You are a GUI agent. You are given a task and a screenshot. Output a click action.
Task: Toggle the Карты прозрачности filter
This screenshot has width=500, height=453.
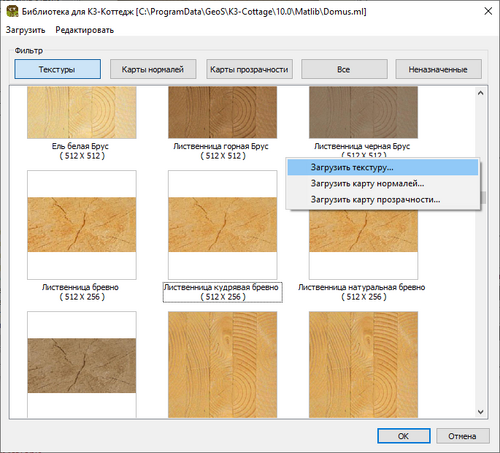249,69
